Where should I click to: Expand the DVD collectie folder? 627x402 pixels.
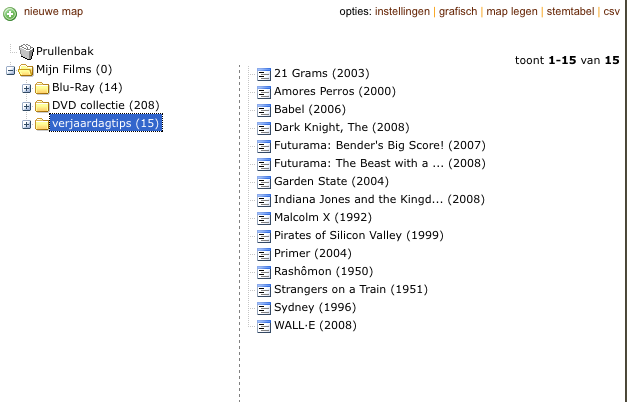point(26,106)
